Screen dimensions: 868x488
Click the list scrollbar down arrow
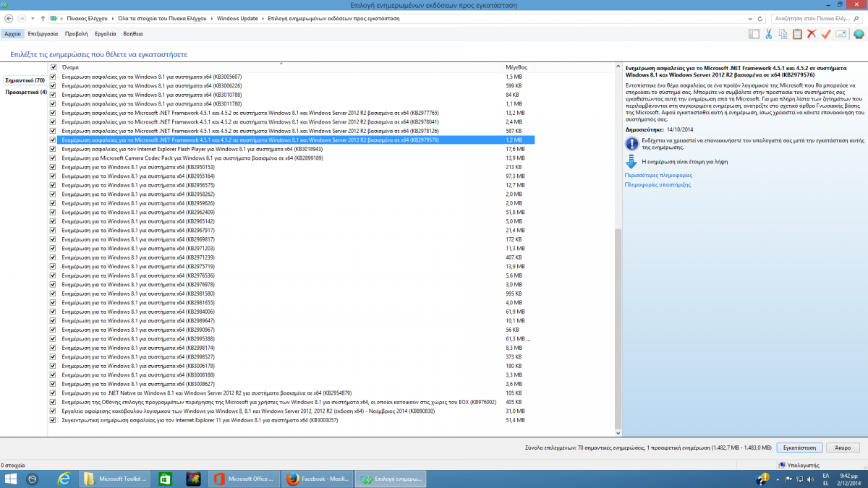(x=617, y=432)
